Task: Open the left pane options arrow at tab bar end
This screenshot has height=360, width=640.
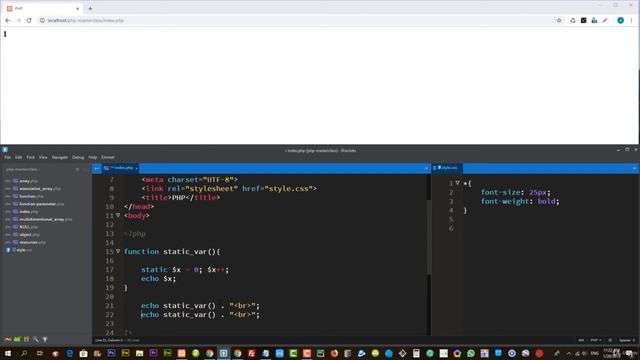Action: click(x=426, y=168)
